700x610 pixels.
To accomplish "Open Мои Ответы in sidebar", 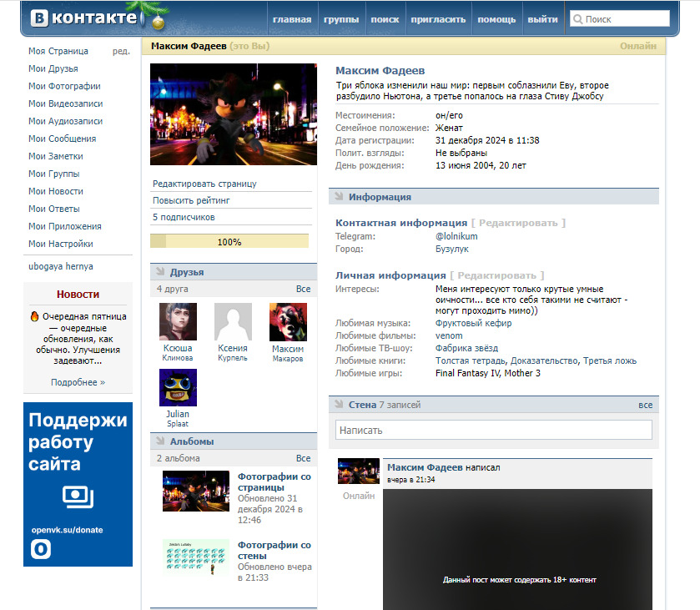I will (54, 209).
